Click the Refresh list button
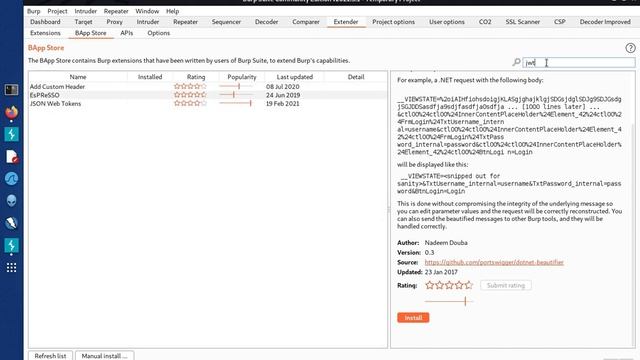 coord(50,356)
